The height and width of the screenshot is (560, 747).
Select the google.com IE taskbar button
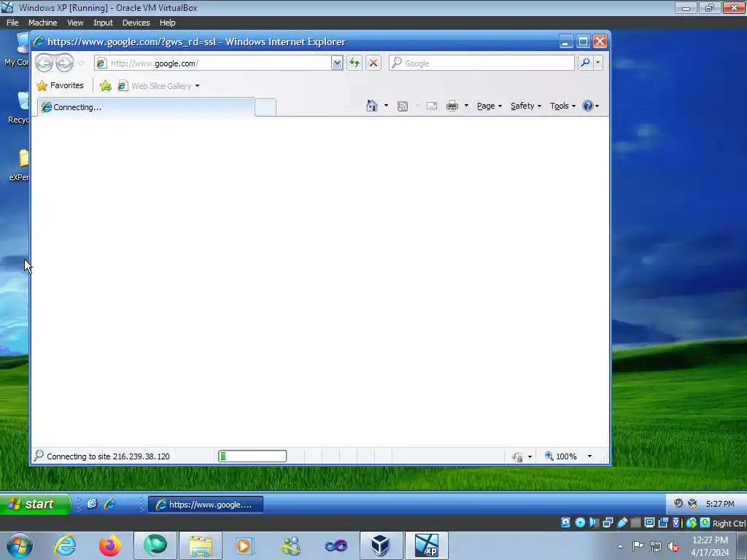point(205,505)
